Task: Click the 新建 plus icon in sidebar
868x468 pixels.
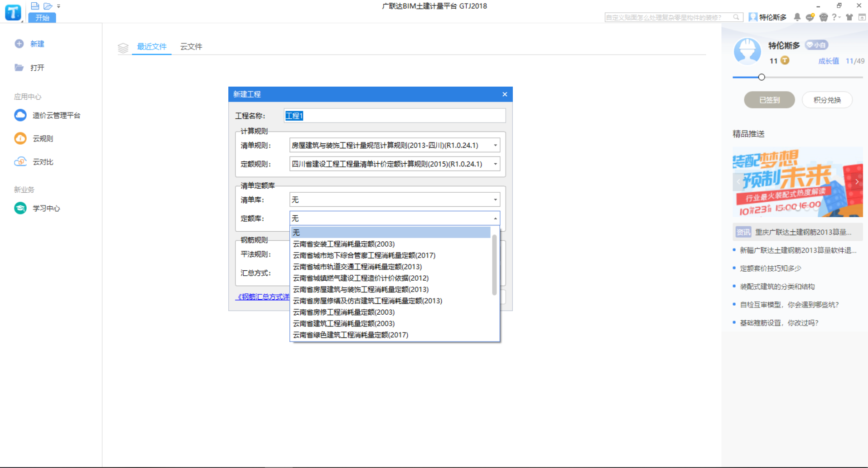Action: (19, 44)
